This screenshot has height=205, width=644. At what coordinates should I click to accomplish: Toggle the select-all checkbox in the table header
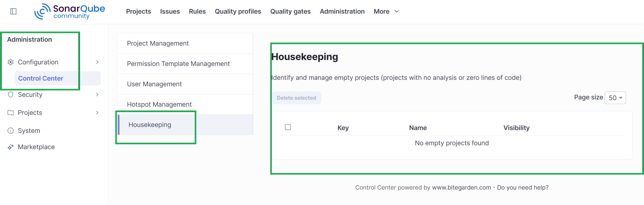pos(288,127)
